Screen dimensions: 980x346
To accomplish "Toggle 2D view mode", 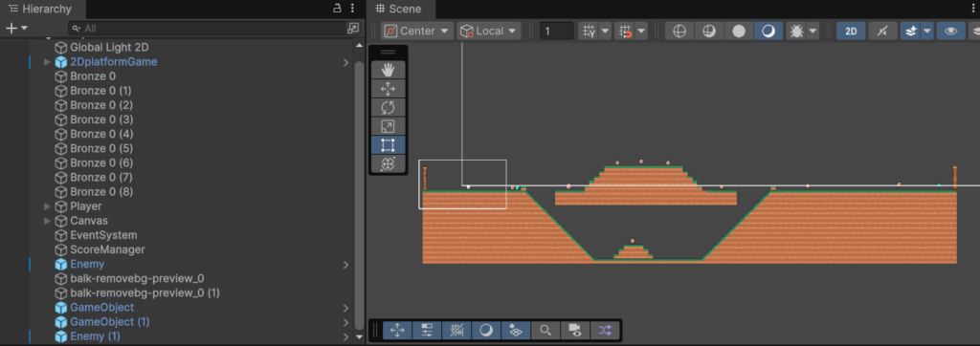I will pos(851,31).
